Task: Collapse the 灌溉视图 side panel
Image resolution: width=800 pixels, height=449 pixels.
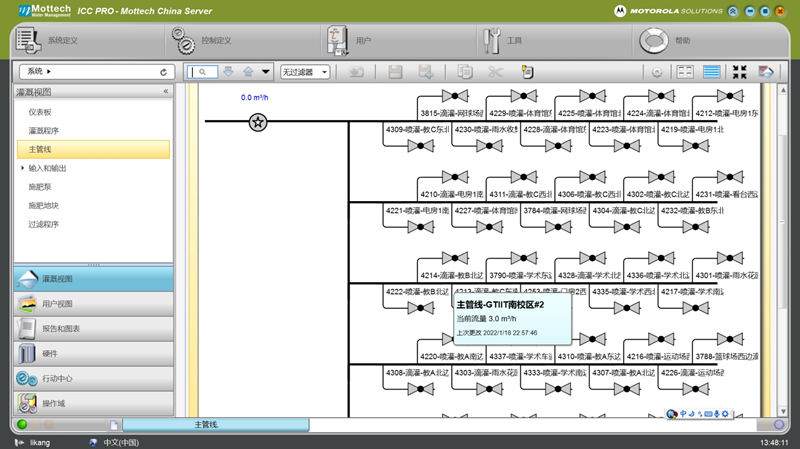Action: 166,91
